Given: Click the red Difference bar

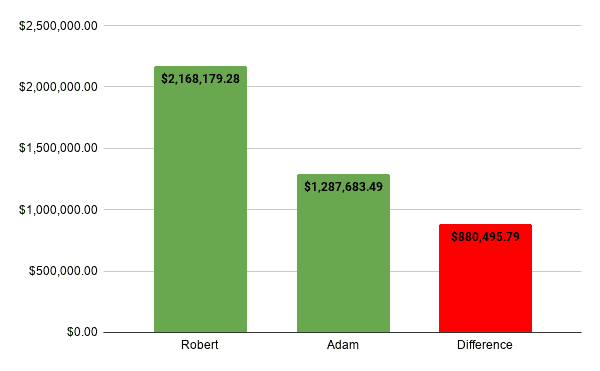Looking at the screenshot, I should tap(485, 278).
